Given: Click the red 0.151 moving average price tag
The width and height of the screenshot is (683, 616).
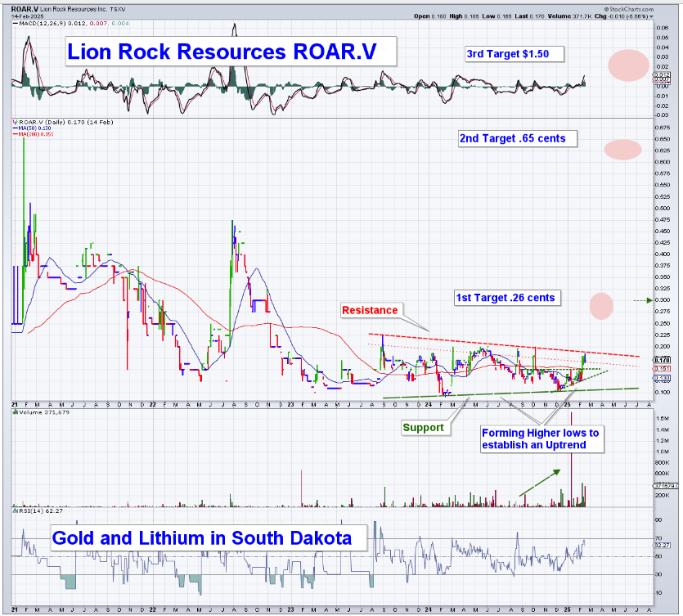Looking at the screenshot, I should [x=662, y=369].
